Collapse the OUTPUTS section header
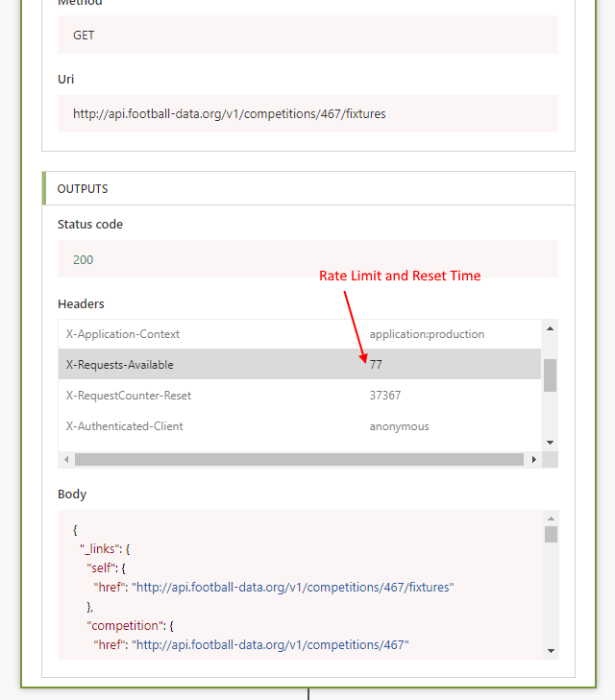The image size is (615, 700). click(x=307, y=189)
